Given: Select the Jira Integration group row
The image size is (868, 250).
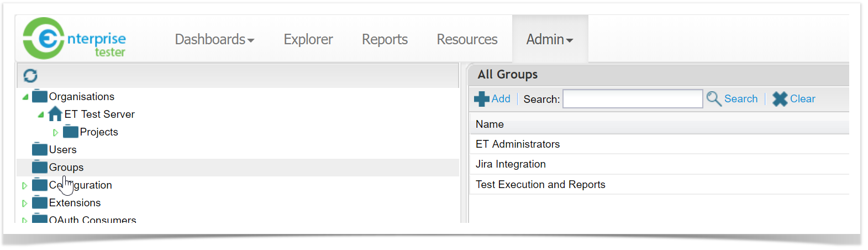Looking at the screenshot, I should click(511, 164).
